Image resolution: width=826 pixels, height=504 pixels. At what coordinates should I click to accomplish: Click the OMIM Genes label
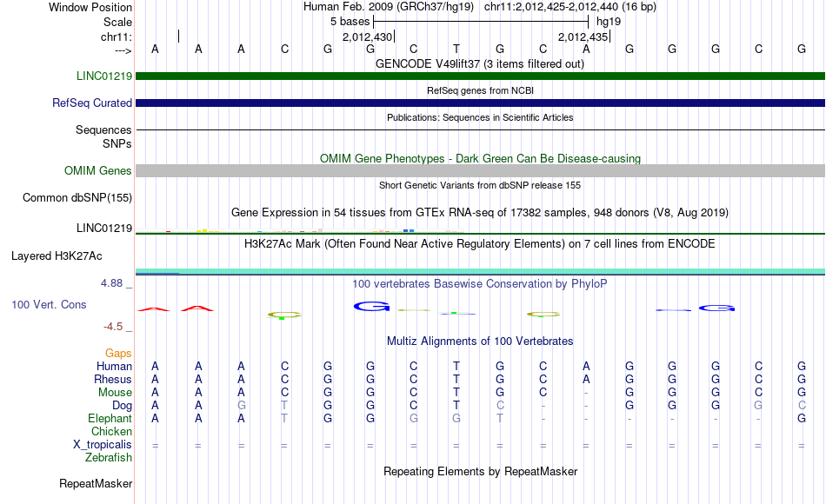(97, 170)
